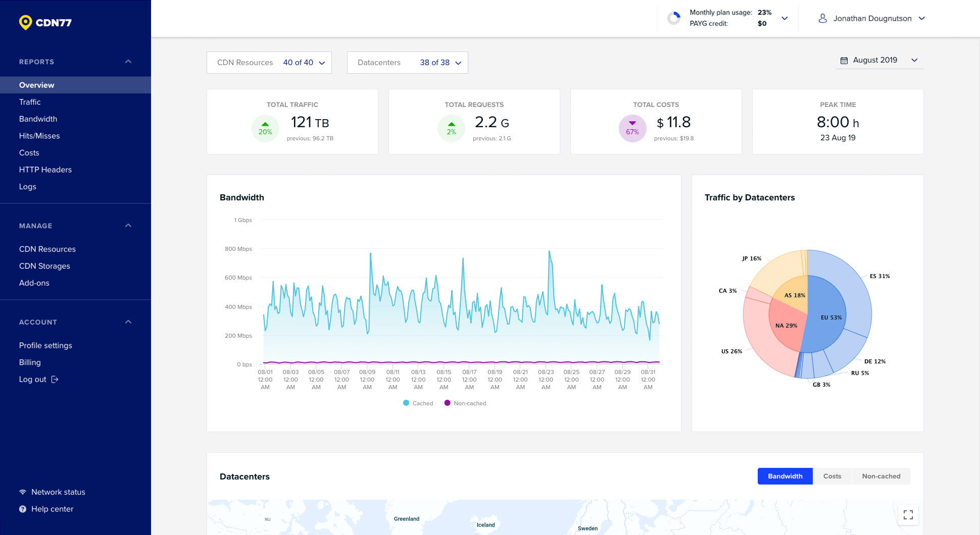Click the Network status wifi icon
The height and width of the screenshot is (535, 980).
point(22,492)
